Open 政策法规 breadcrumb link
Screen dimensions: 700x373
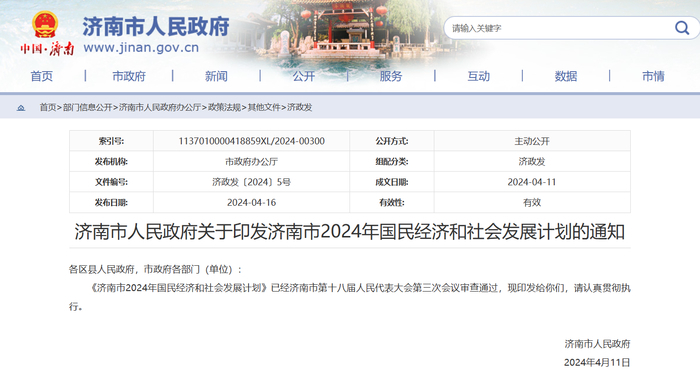[224, 107]
